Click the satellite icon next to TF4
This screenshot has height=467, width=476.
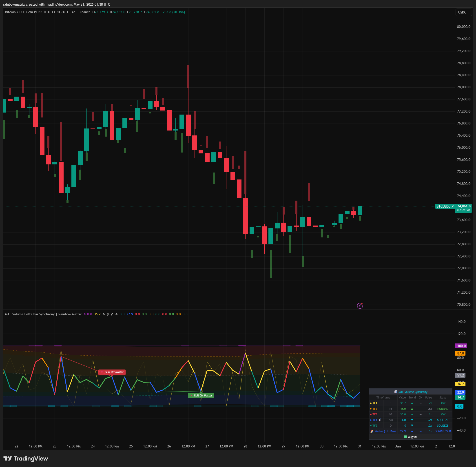pos(380,420)
